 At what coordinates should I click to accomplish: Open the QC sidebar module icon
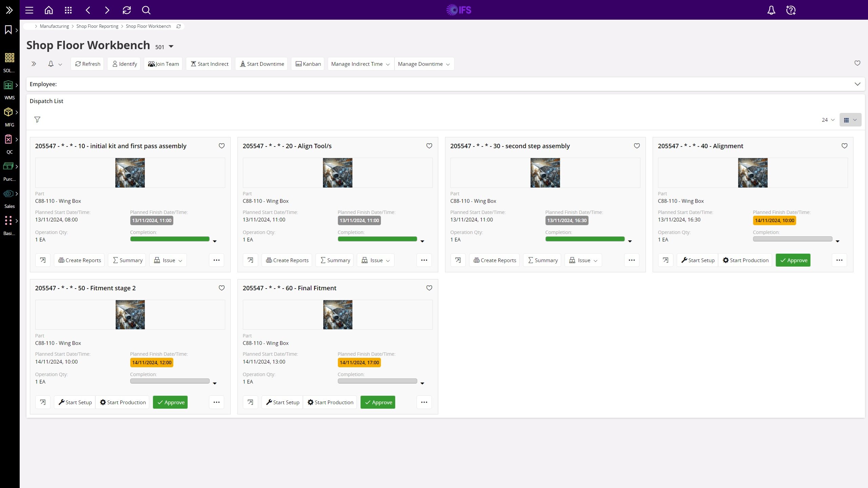[x=8, y=139]
